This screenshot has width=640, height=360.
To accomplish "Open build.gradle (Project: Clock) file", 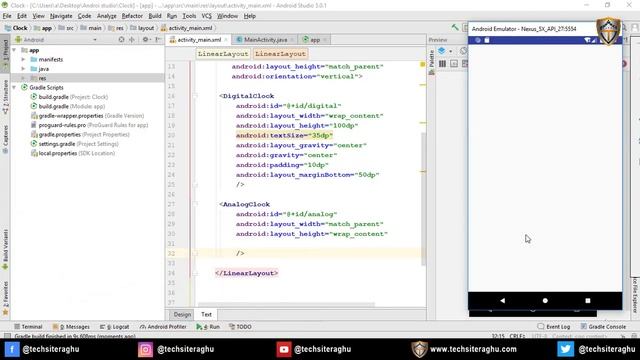I will click(69, 97).
